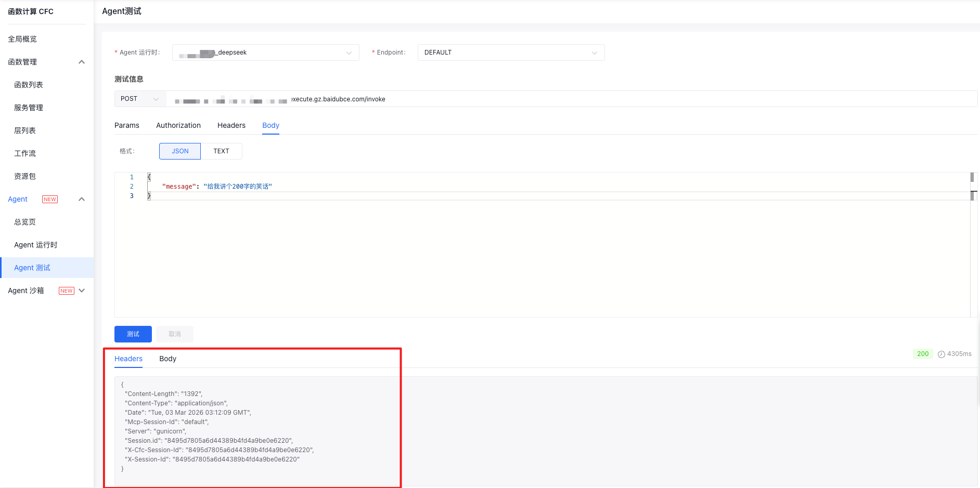Go to 函数列表 in sidebar
This screenshot has height=488, width=980.
(x=29, y=85)
